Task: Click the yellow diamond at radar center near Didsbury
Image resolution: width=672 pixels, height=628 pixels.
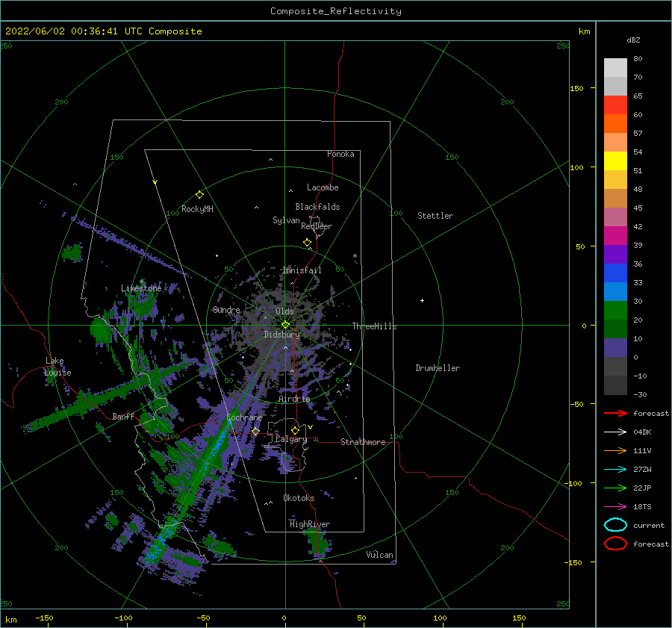Action: 285,325
